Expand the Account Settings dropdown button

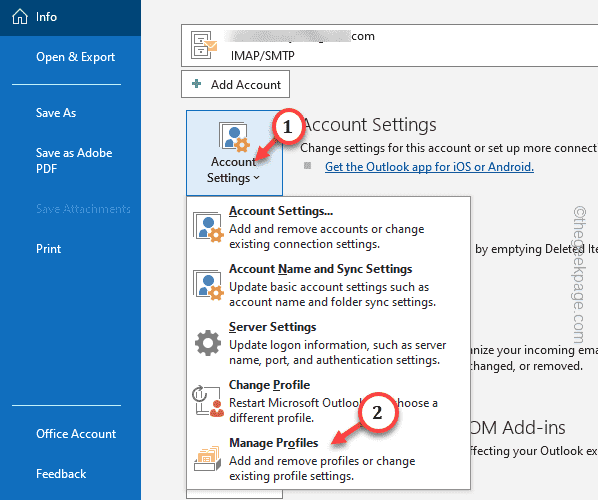tap(234, 153)
